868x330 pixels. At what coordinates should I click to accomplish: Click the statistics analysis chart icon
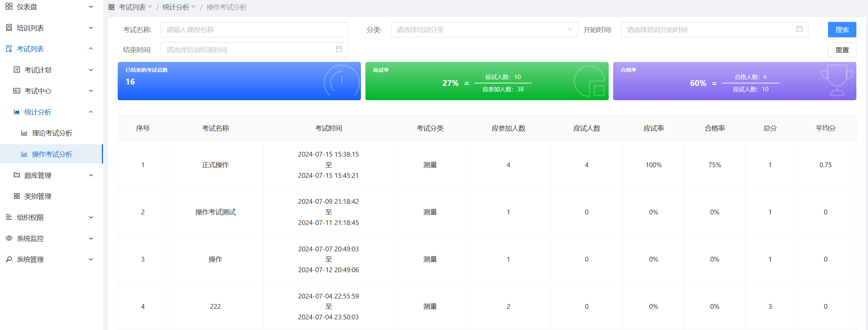(16, 112)
